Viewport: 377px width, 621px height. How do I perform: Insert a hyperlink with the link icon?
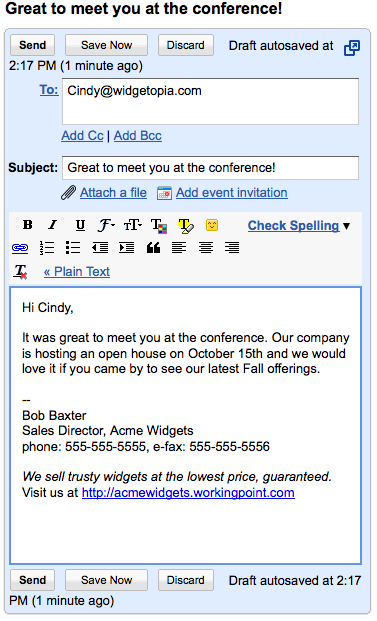coord(20,248)
